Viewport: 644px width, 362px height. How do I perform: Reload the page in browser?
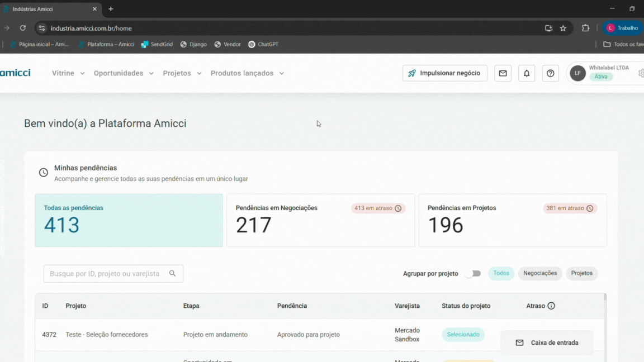click(x=23, y=28)
